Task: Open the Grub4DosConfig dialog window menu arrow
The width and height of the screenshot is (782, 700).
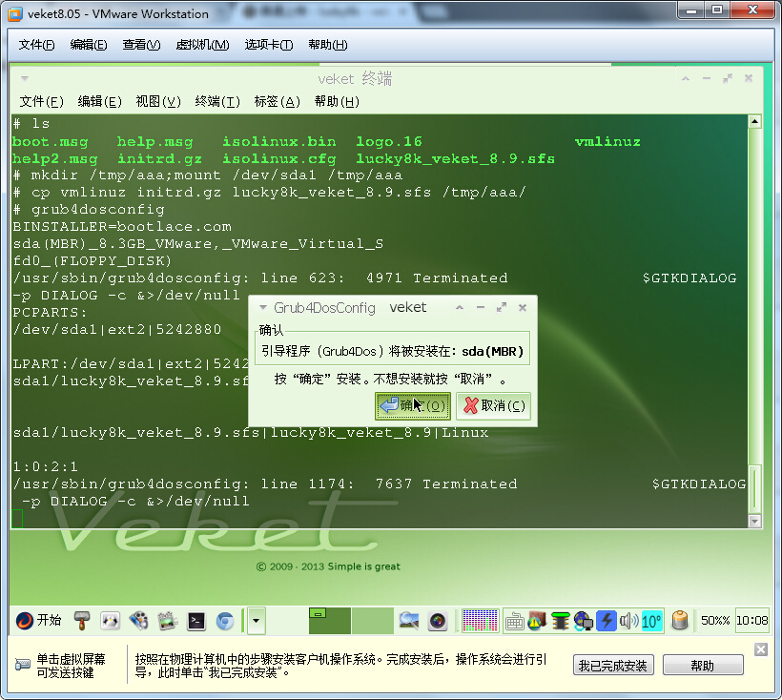Action: [263, 308]
